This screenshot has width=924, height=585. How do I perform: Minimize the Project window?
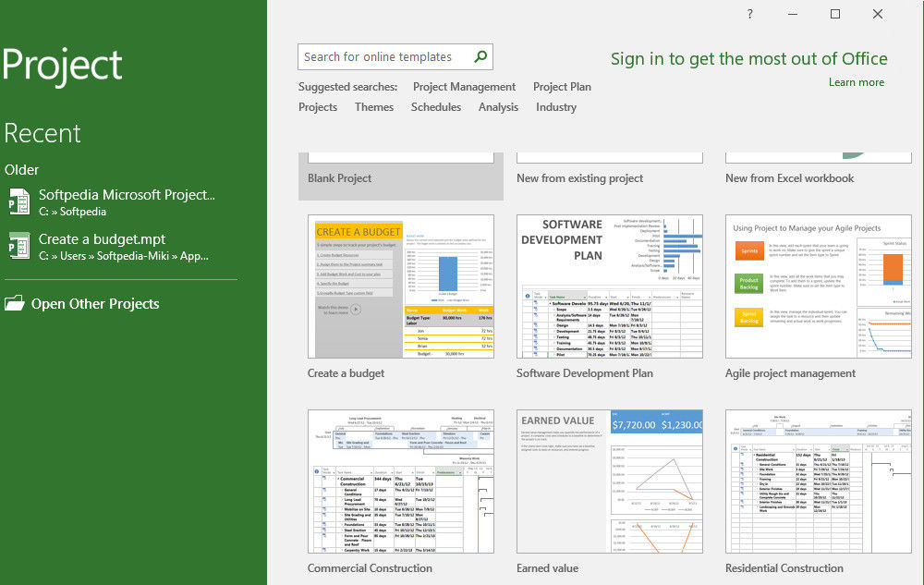point(793,14)
